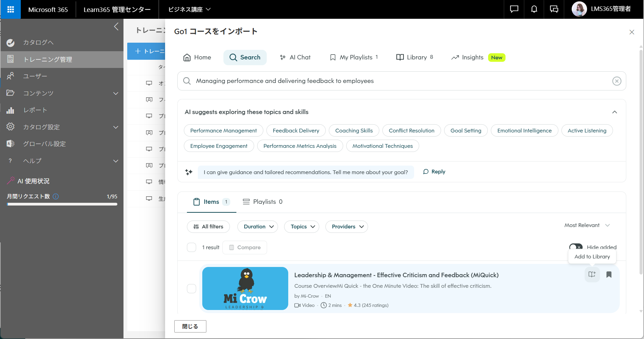The height and width of the screenshot is (339, 644).
Task: Click the AI sparkle icon beside guidance message
Action: 189,172
